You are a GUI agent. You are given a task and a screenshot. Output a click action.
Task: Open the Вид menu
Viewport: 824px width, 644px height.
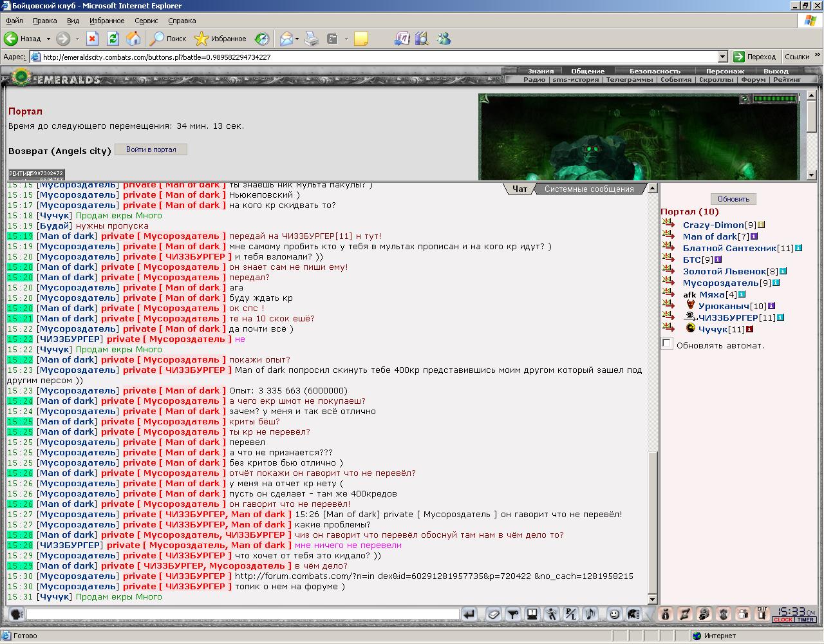point(73,21)
